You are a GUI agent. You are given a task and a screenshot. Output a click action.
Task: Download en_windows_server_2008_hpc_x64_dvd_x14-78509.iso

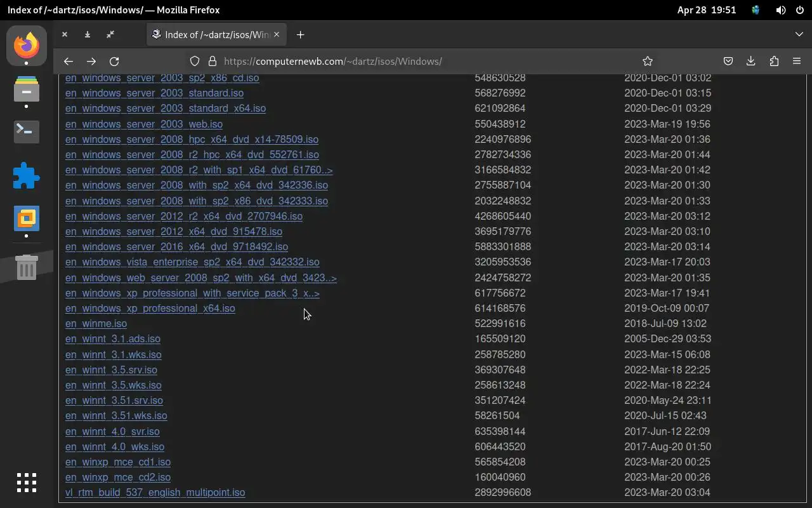pyautogui.click(x=192, y=139)
